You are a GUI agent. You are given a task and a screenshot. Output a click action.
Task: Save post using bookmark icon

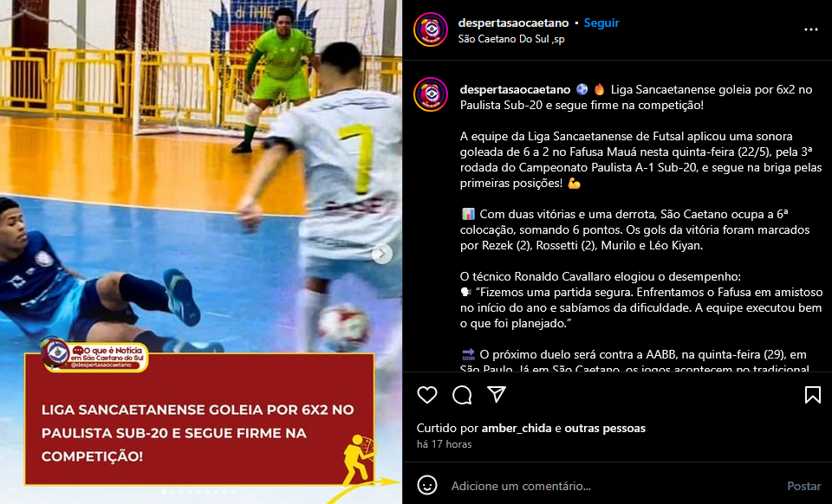812,395
